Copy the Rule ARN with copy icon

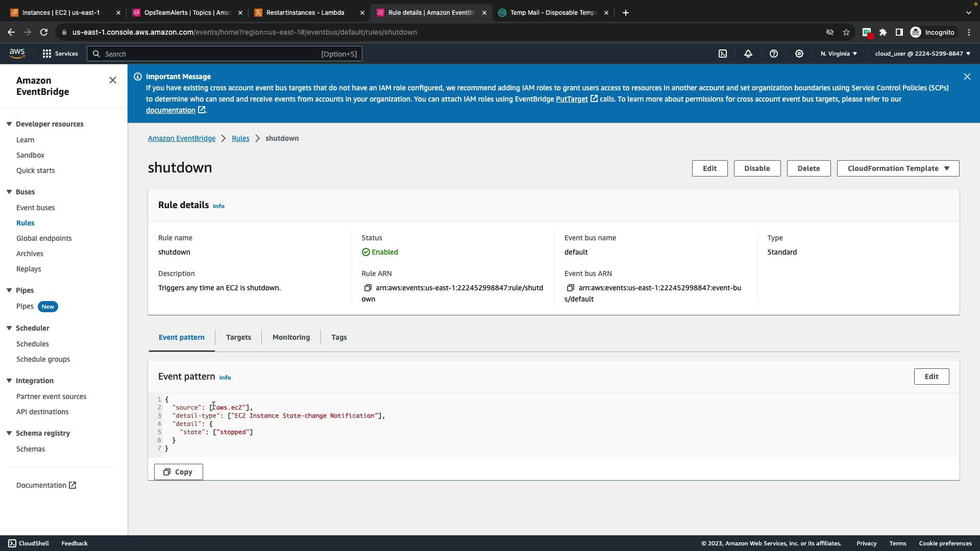pyautogui.click(x=367, y=288)
